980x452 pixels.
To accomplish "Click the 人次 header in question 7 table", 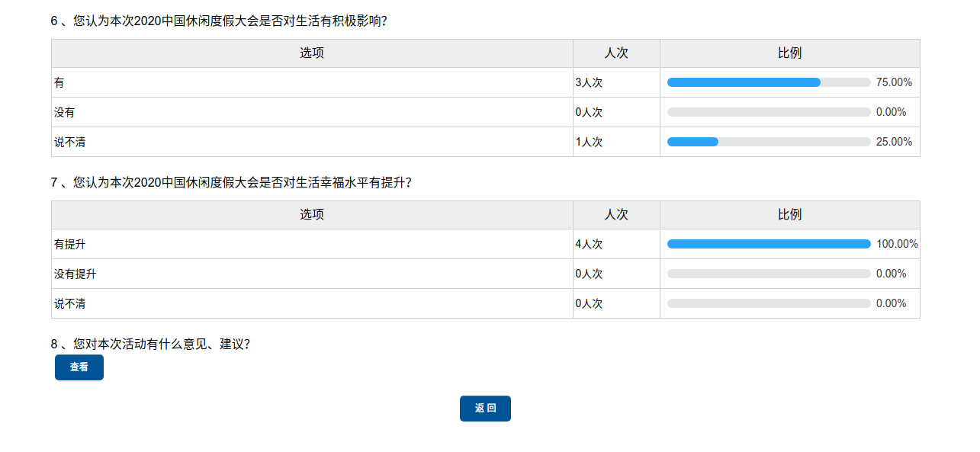I will [616, 215].
